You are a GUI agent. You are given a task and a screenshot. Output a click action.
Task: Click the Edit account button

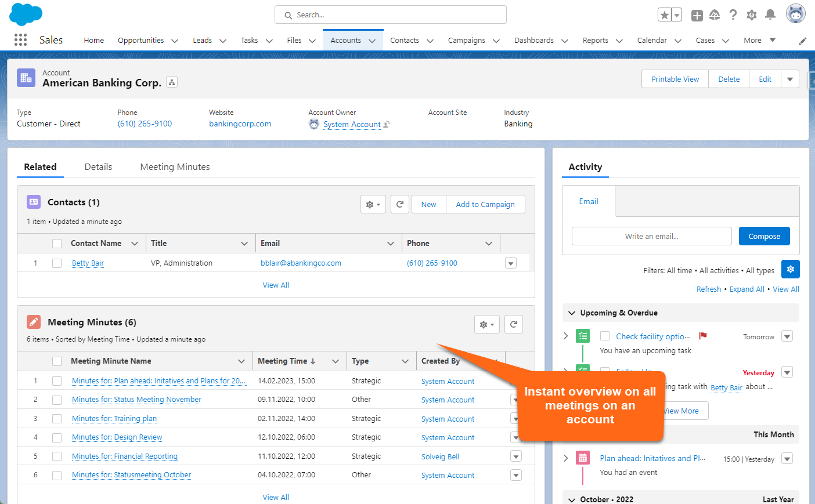[x=765, y=79]
